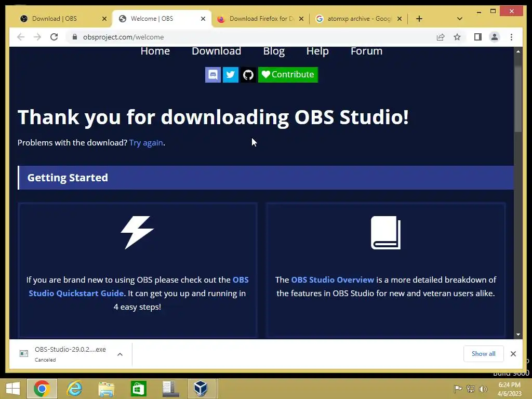
Task: Click the share page icon
Action: 441,37
